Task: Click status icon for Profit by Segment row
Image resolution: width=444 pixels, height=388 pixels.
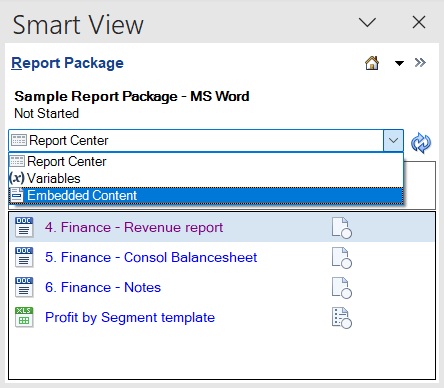Action: [x=342, y=318]
